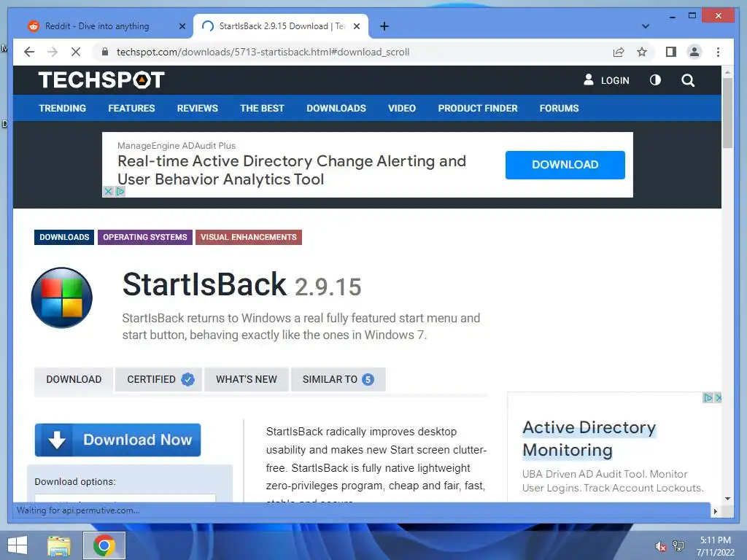Image resolution: width=747 pixels, height=560 pixels.
Task: Open a new tab with plus button
Action: click(x=384, y=26)
